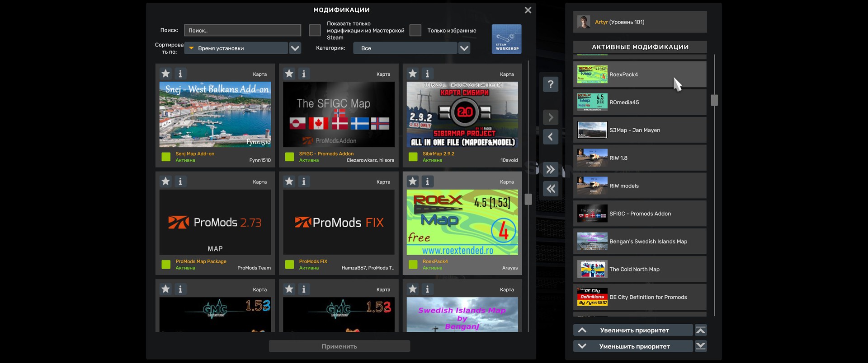The height and width of the screenshot is (363, 868).
Task: Toggle active status of SFIGC - Promods Addon
Action: pos(290,157)
